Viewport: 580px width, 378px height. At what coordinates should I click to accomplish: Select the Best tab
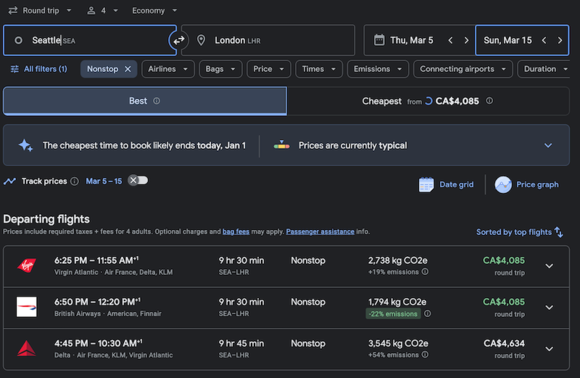(x=145, y=101)
